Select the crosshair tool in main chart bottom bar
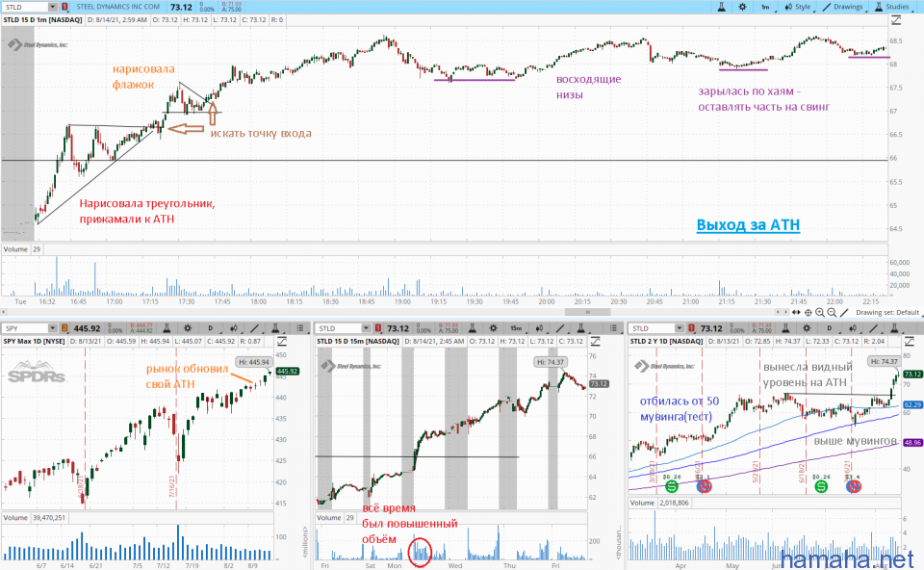Image resolution: width=924 pixels, height=570 pixels. click(808, 312)
